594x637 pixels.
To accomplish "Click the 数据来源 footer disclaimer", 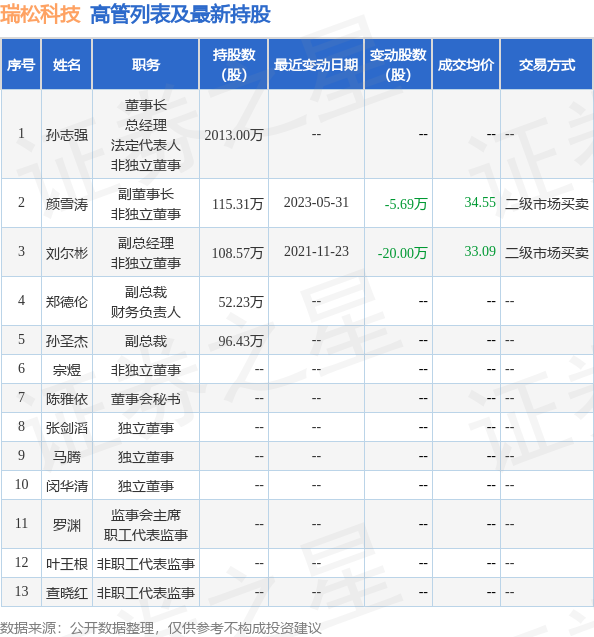I will [161, 628].
